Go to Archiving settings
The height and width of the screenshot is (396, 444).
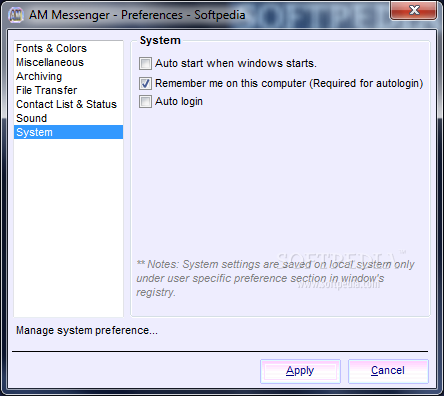[68, 76]
